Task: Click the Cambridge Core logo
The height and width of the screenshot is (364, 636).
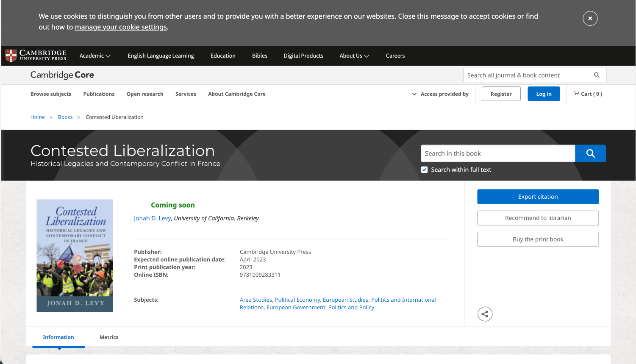Action: 62,75
